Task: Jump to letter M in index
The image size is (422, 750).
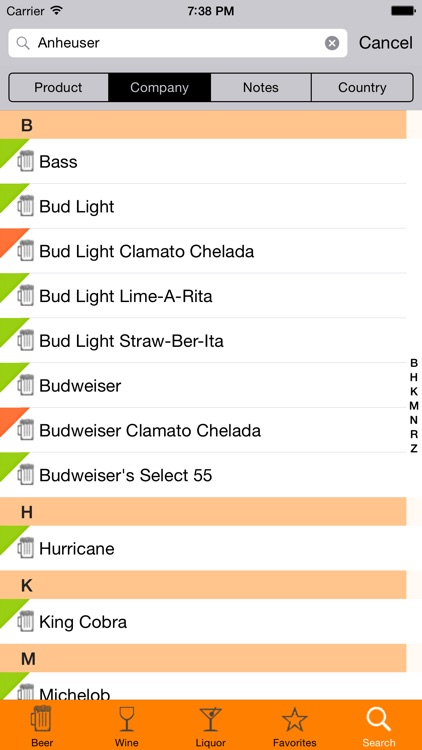Action: (414, 406)
